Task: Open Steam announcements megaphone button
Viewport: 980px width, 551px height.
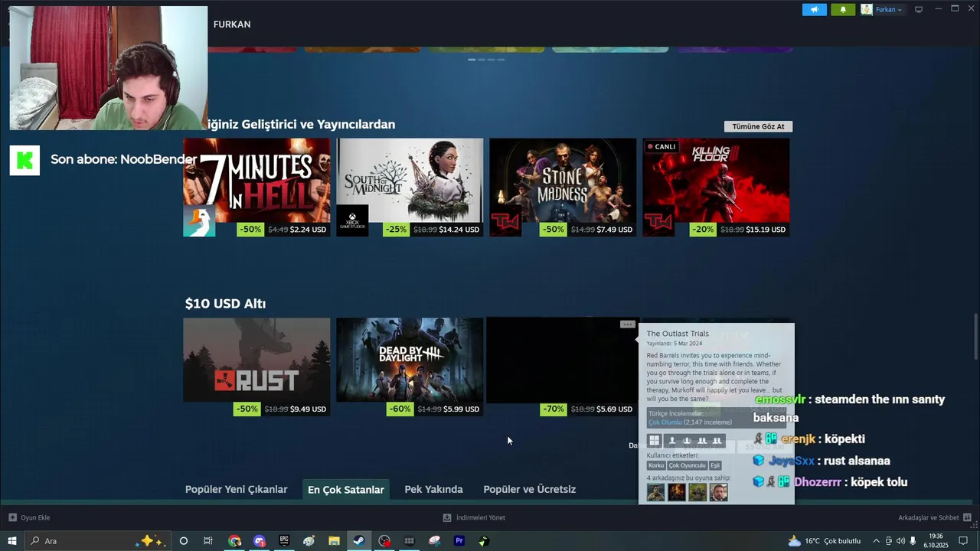Action: pos(815,9)
